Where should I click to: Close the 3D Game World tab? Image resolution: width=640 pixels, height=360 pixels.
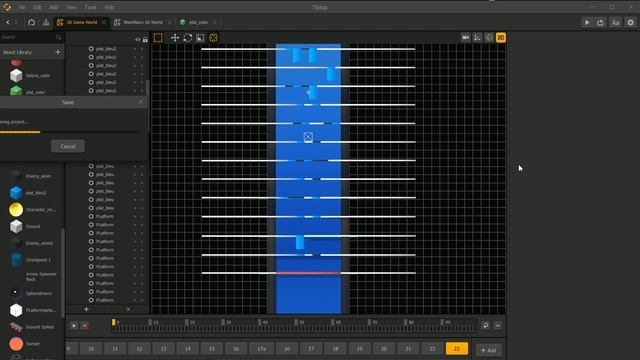[x=104, y=22]
